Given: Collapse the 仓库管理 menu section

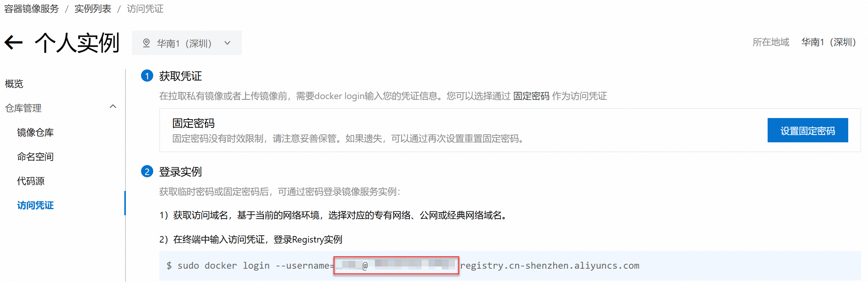Looking at the screenshot, I should (113, 107).
